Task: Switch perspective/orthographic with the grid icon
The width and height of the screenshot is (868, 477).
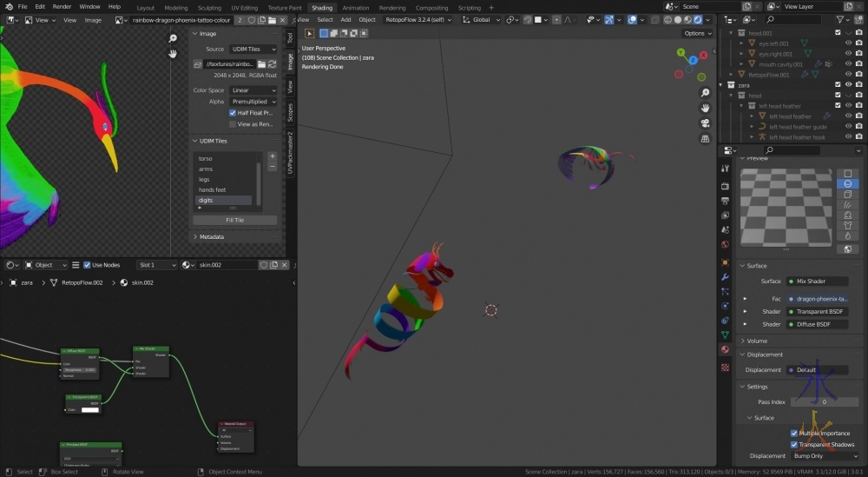Action: pos(705,138)
